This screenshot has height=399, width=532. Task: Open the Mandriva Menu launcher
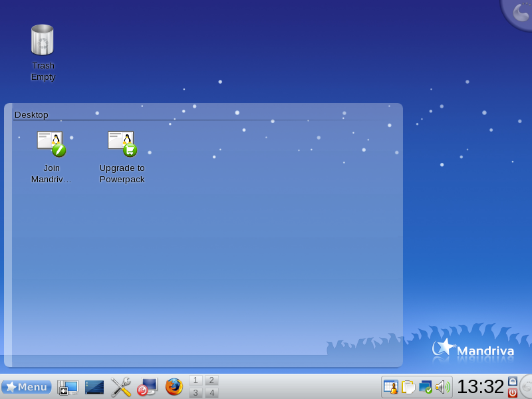pyautogui.click(x=27, y=387)
